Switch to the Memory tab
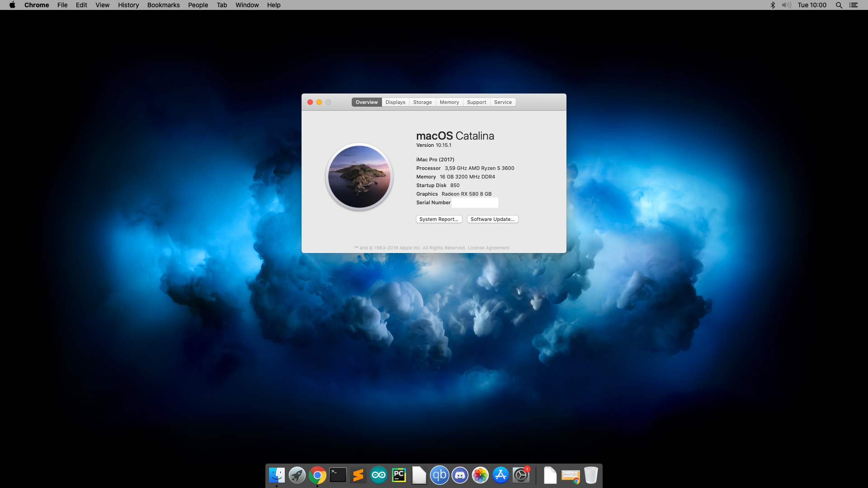868x488 pixels. click(x=449, y=102)
